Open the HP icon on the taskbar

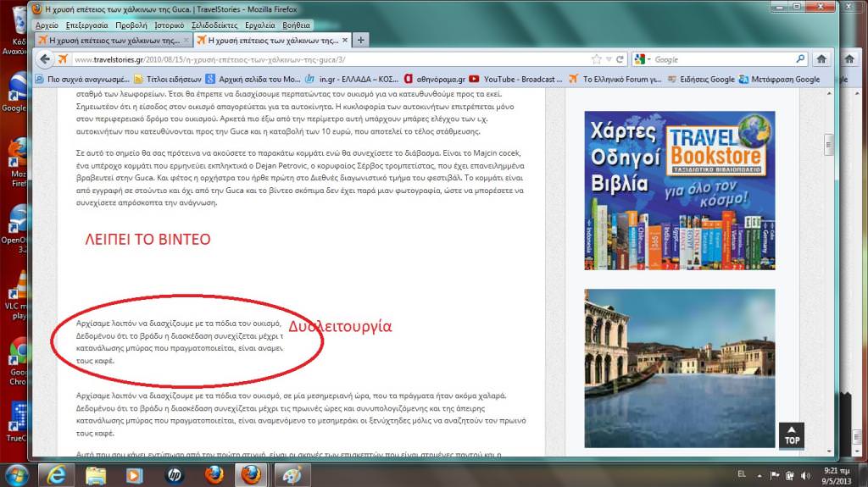[175, 475]
